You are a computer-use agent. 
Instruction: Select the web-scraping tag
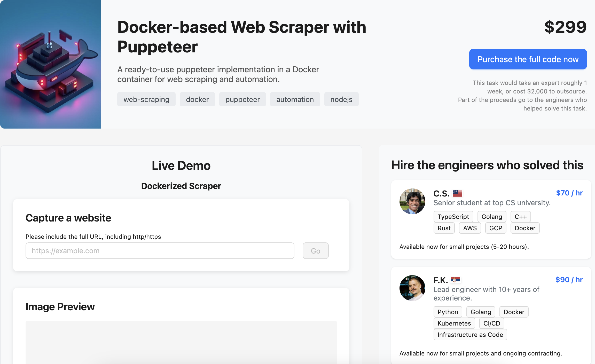point(146,99)
